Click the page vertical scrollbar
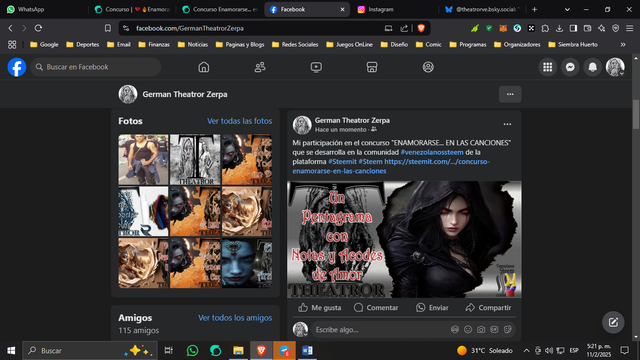640x360 pixels. [x=636, y=114]
